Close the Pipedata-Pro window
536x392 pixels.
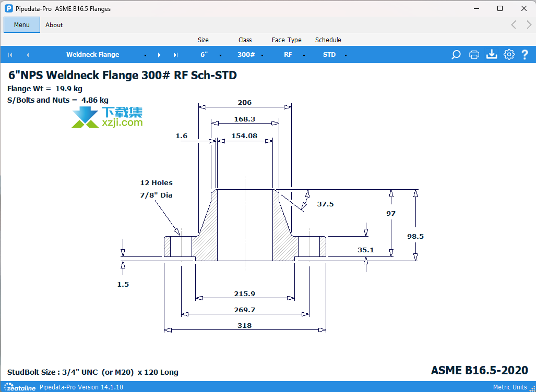[523, 9]
